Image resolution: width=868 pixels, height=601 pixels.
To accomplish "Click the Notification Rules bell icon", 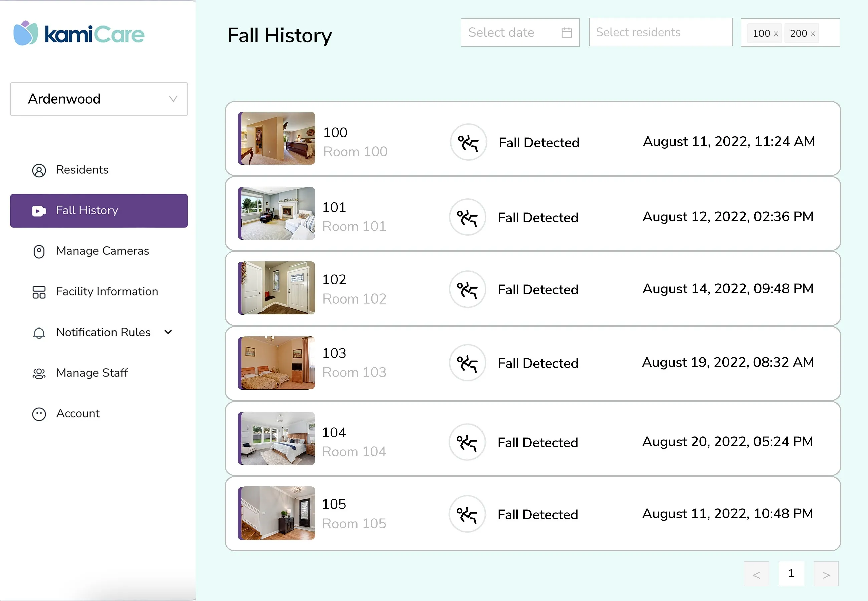I will [x=39, y=333].
